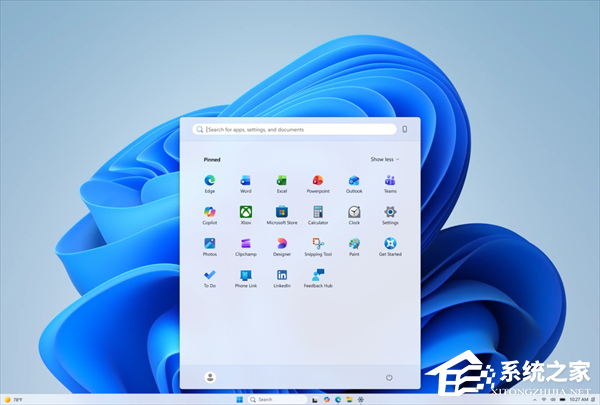Screen dimensions: 600x405
Task: Open the pinned Excel app
Action: point(282,184)
